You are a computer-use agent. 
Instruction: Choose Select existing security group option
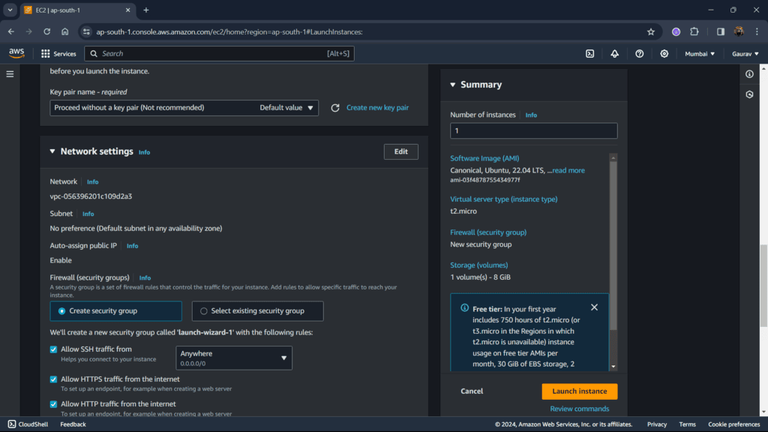coord(257,311)
